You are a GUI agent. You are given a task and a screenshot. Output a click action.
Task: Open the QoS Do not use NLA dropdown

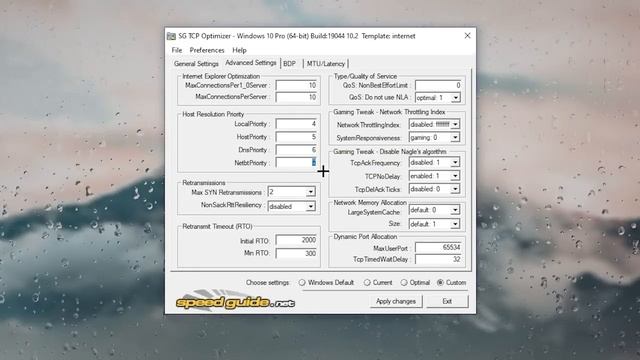(x=456, y=98)
